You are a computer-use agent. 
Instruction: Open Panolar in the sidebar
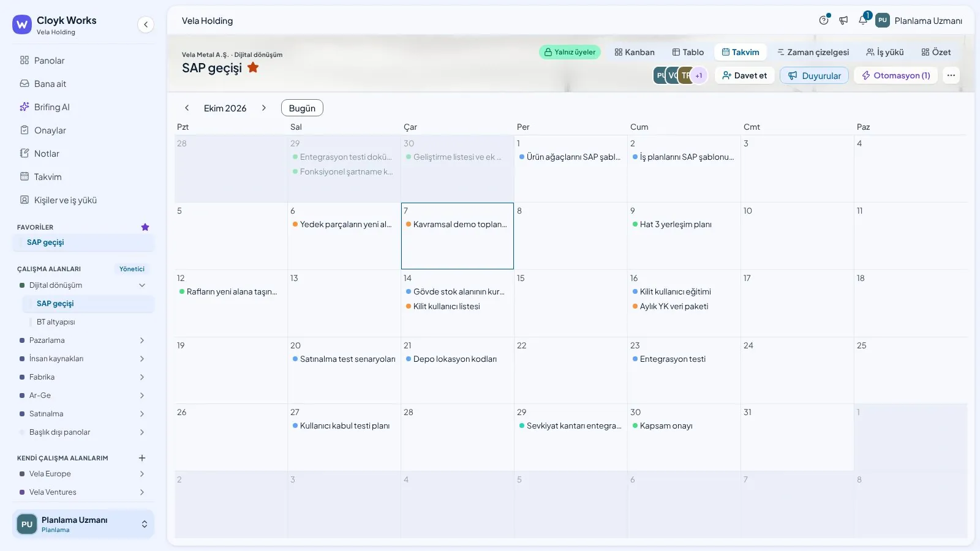point(83,61)
